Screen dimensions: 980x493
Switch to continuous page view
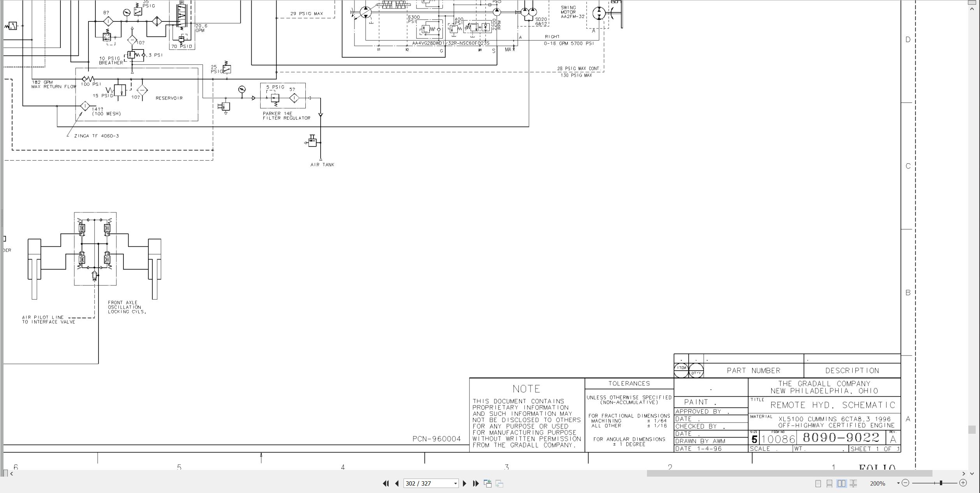pyautogui.click(x=830, y=483)
